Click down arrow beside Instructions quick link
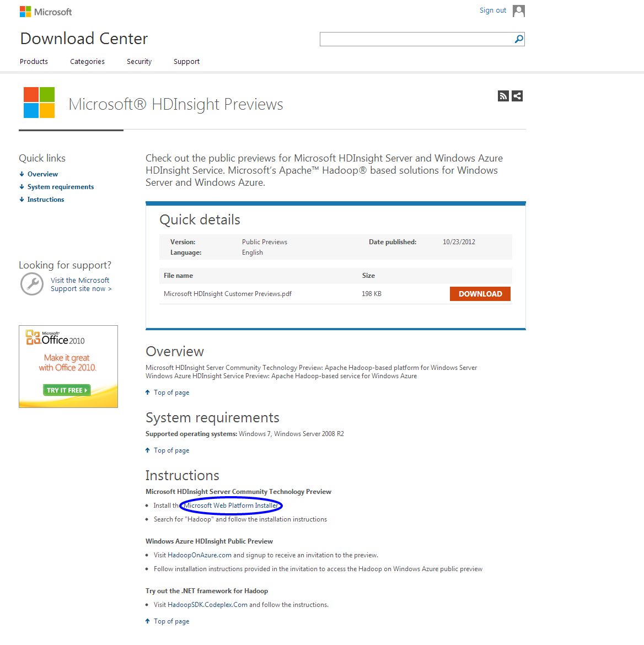 22,200
